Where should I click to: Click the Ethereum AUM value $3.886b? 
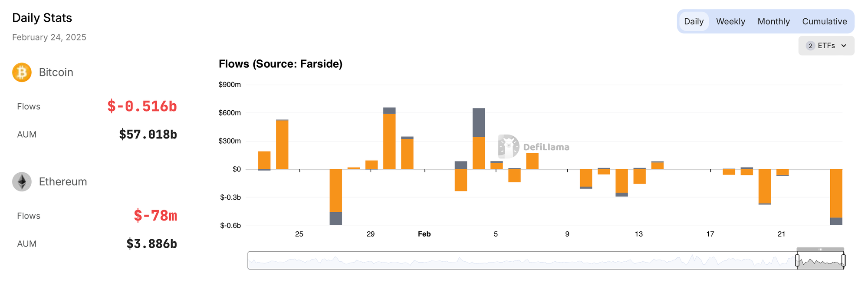tap(151, 244)
